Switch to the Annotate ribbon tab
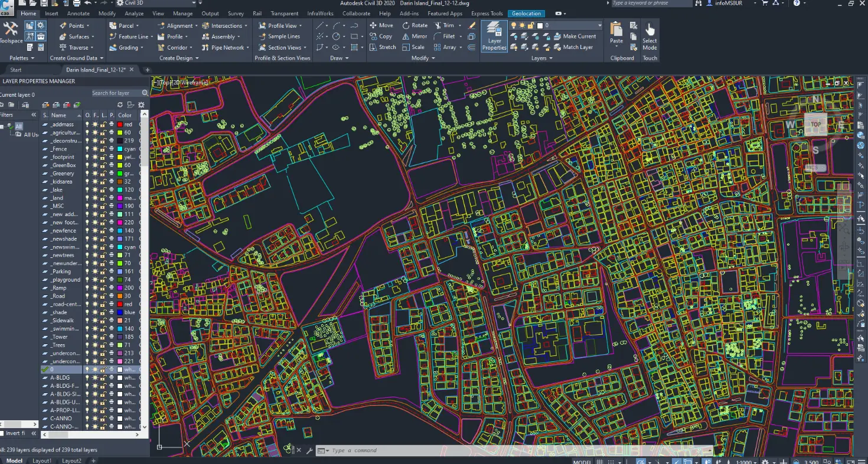The width and height of the screenshot is (868, 464). (79, 14)
